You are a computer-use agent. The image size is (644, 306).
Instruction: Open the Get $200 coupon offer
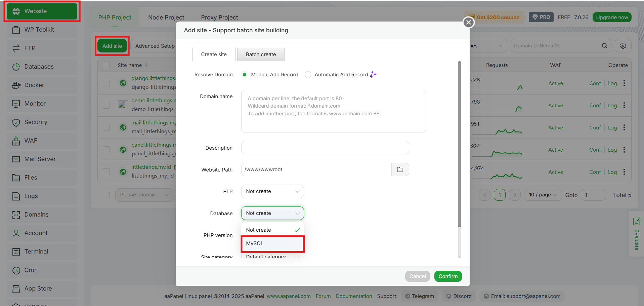(494, 17)
